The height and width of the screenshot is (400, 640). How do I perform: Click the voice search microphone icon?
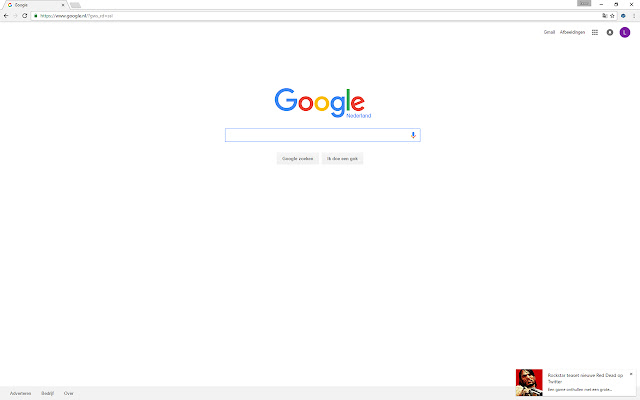[x=413, y=135]
